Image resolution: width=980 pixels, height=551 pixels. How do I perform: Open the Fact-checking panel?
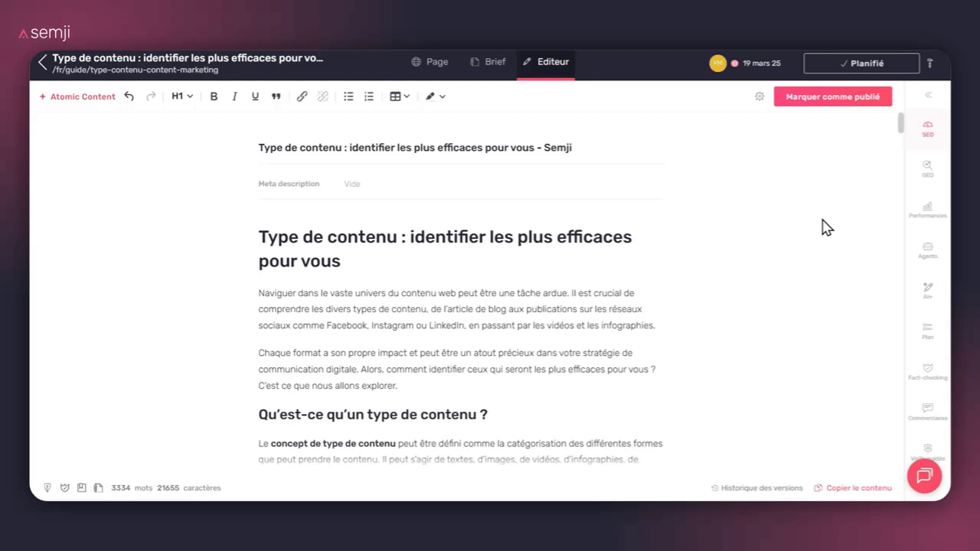coord(927,371)
